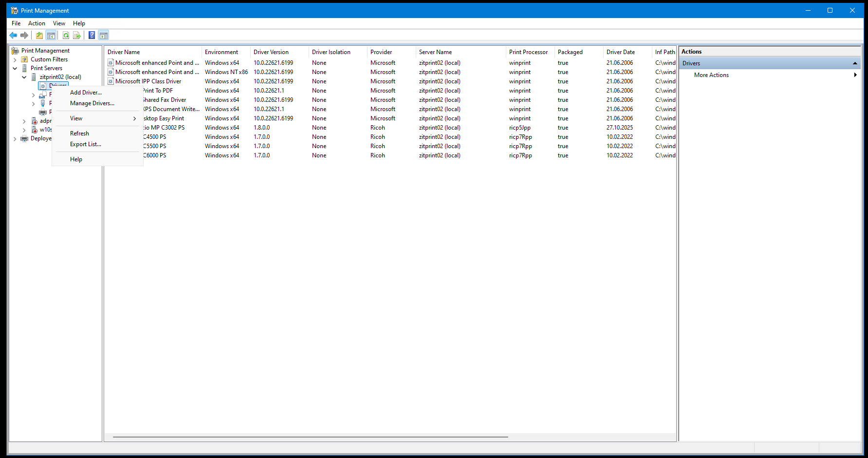Toggle Show/Hide Action Pane toolbar icon
The width and height of the screenshot is (868, 458).
tap(103, 35)
